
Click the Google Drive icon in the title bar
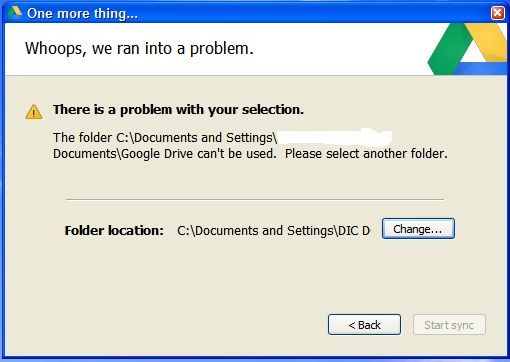(15, 12)
